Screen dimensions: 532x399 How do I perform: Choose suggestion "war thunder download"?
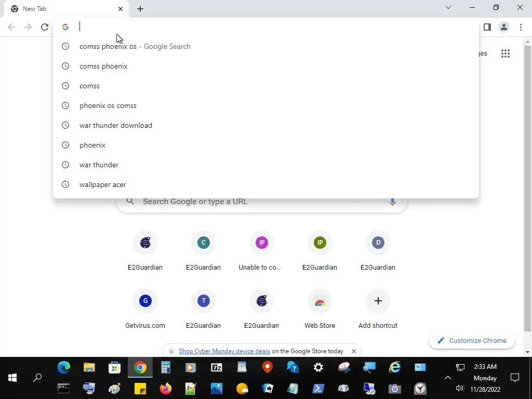click(x=266, y=125)
